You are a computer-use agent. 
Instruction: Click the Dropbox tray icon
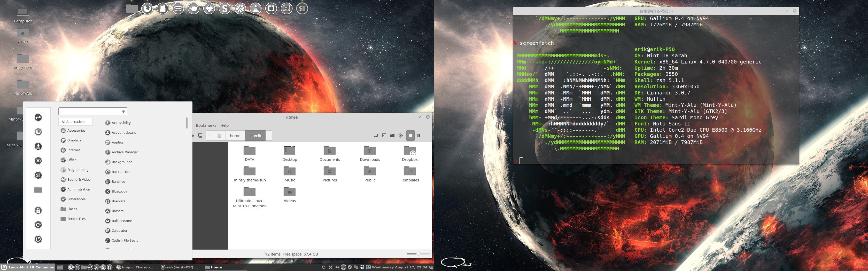[x=362, y=267]
